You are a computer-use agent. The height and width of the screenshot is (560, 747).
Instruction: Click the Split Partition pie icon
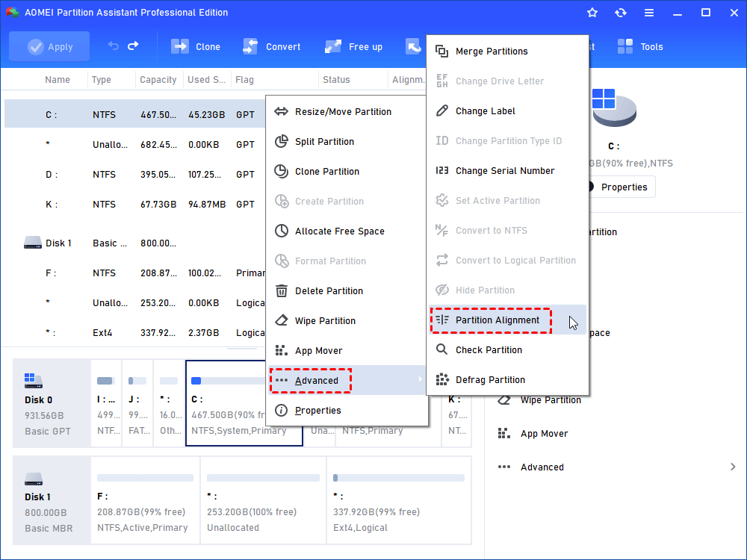click(x=282, y=141)
